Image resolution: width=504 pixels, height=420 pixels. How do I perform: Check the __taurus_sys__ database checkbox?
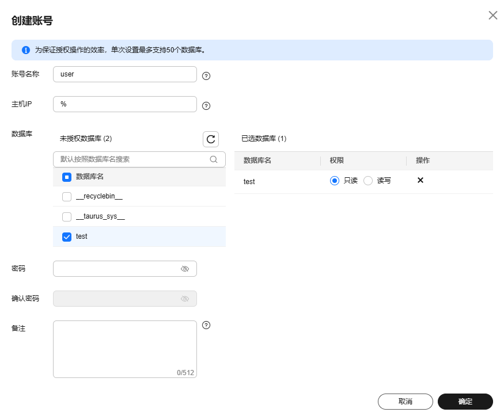67,217
